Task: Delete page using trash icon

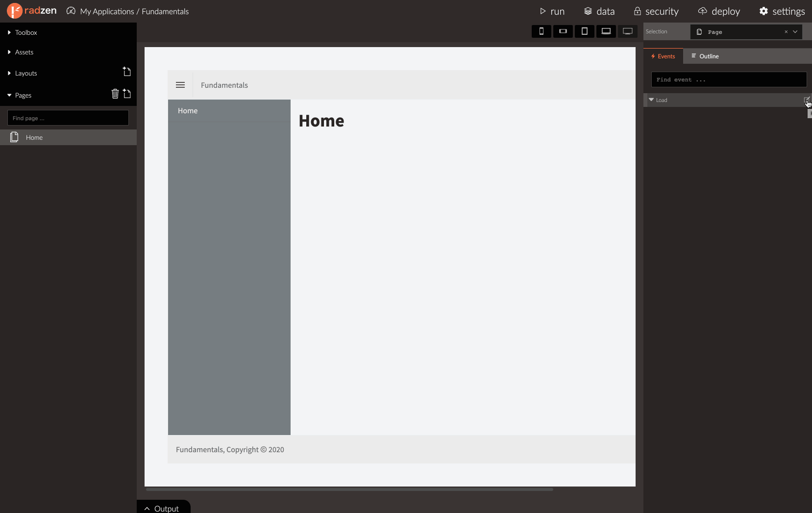Action: pos(115,94)
